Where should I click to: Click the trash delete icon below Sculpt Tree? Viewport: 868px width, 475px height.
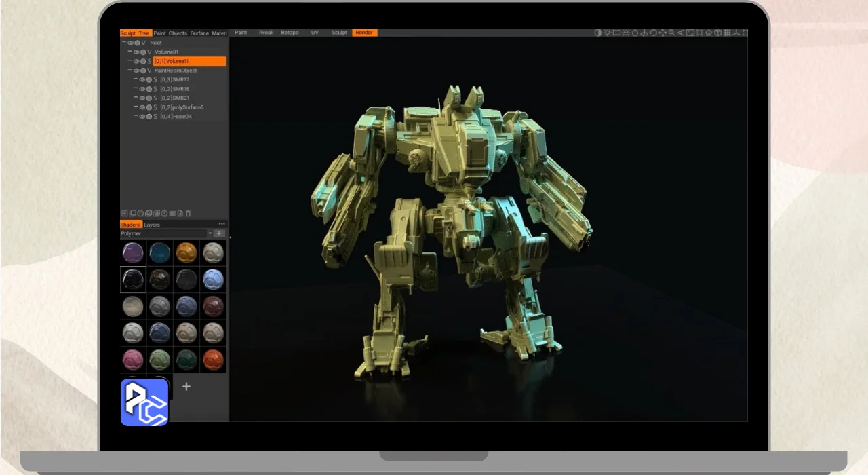coord(189,214)
